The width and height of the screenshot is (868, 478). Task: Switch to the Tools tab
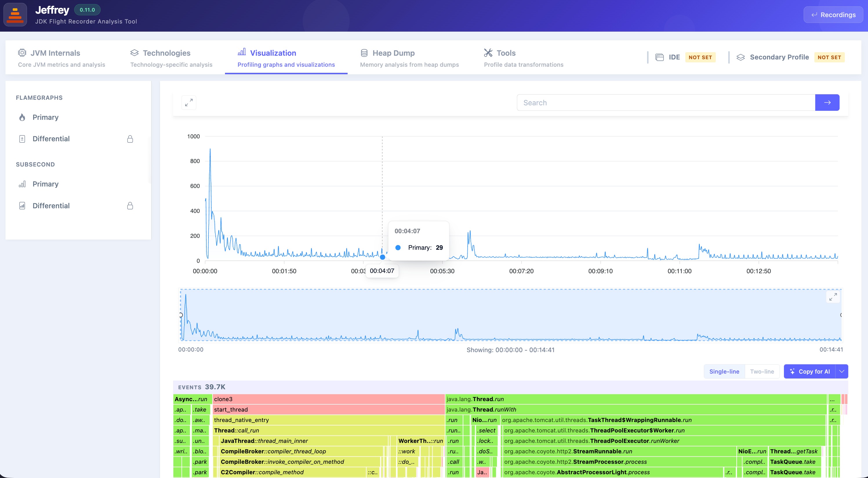point(523,58)
